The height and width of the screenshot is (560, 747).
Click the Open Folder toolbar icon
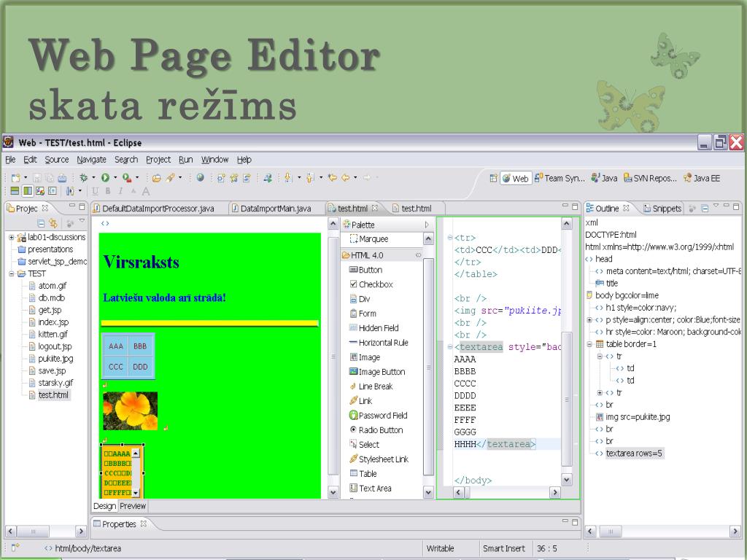pyautogui.click(x=156, y=178)
